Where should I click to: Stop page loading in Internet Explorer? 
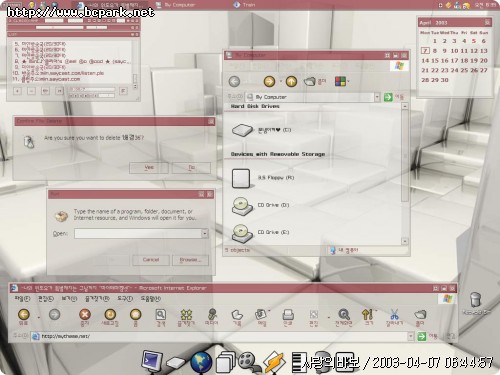coord(85,314)
